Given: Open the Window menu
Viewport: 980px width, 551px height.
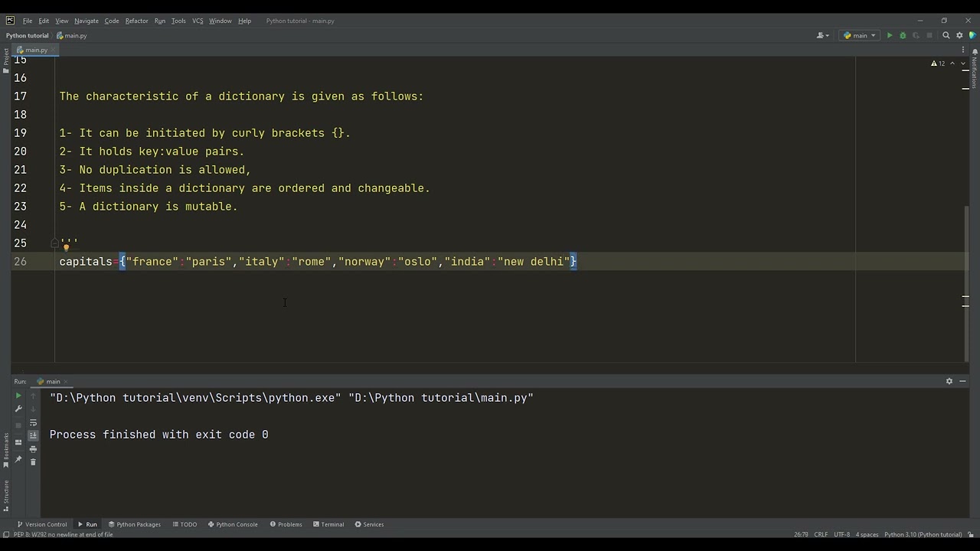Looking at the screenshot, I should click(x=220, y=21).
